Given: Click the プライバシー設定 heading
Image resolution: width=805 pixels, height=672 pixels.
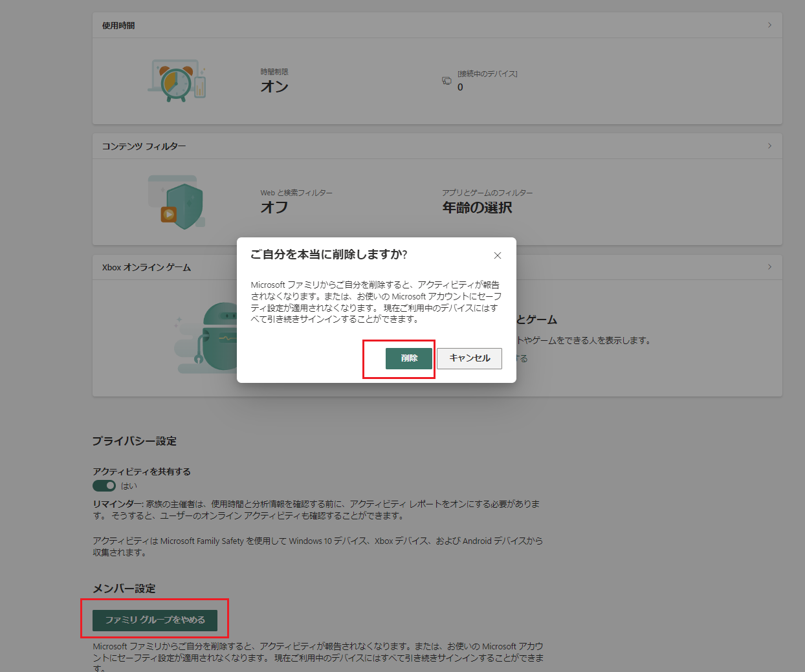Looking at the screenshot, I should point(135,441).
